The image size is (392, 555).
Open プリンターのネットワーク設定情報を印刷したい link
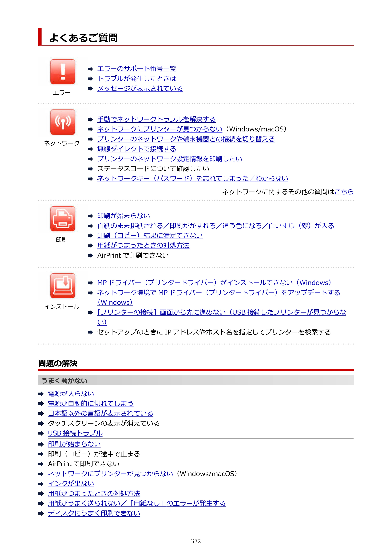[x=170, y=159]
